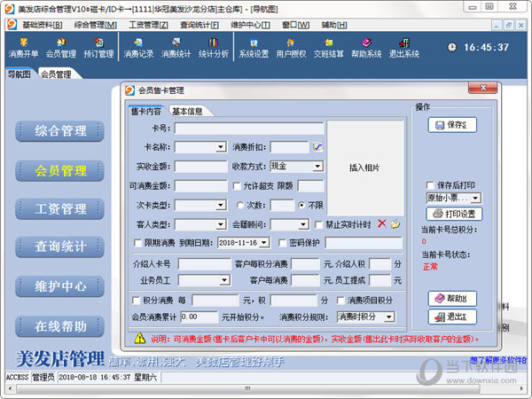Open 工资管理 menu
This screenshot has height=399, width=532.
click(x=148, y=25)
